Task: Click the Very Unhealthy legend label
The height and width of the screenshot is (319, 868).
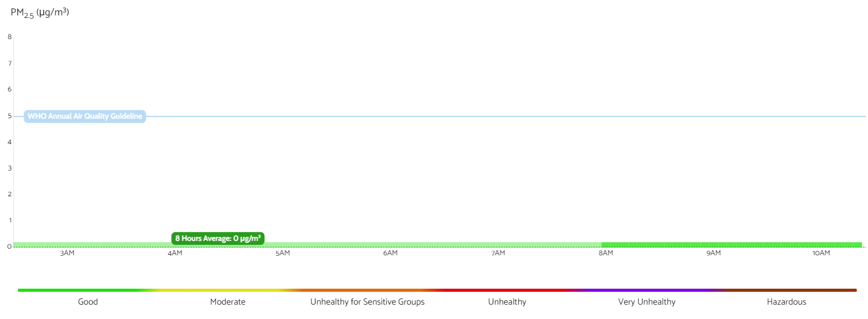Action: (x=646, y=302)
